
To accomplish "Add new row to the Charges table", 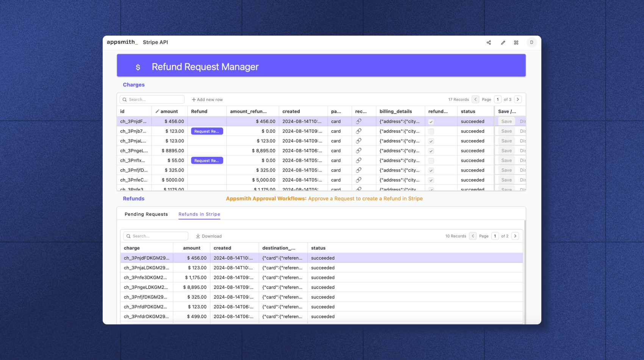I will pyautogui.click(x=207, y=99).
